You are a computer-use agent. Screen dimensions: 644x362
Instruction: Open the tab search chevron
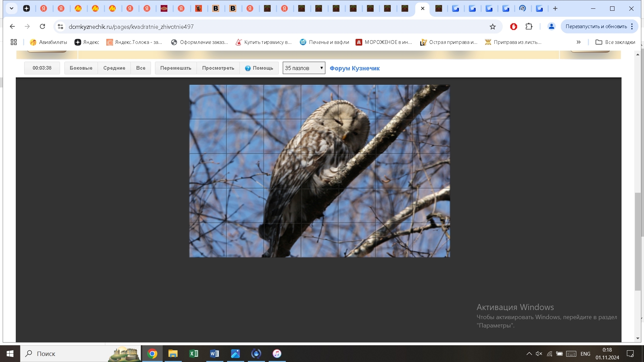[x=11, y=8]
